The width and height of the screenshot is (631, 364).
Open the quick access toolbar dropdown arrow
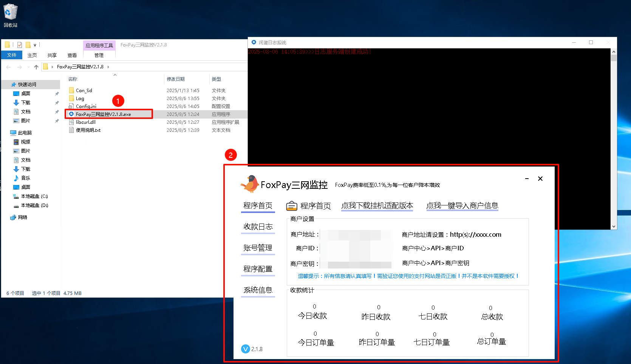click(35, 45)
